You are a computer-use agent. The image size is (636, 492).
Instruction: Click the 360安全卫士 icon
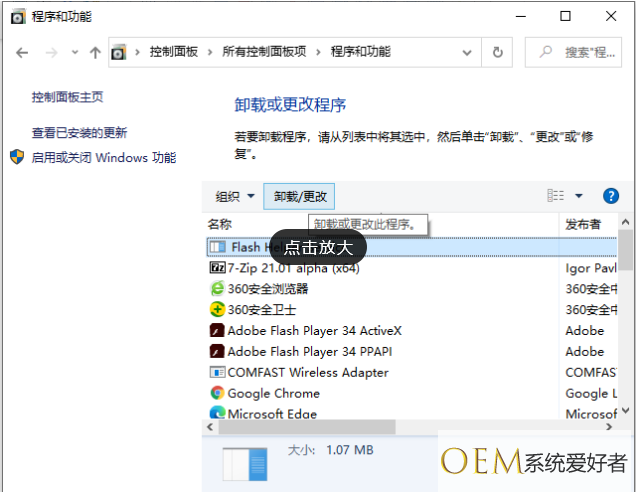click(x=217, y=309)
